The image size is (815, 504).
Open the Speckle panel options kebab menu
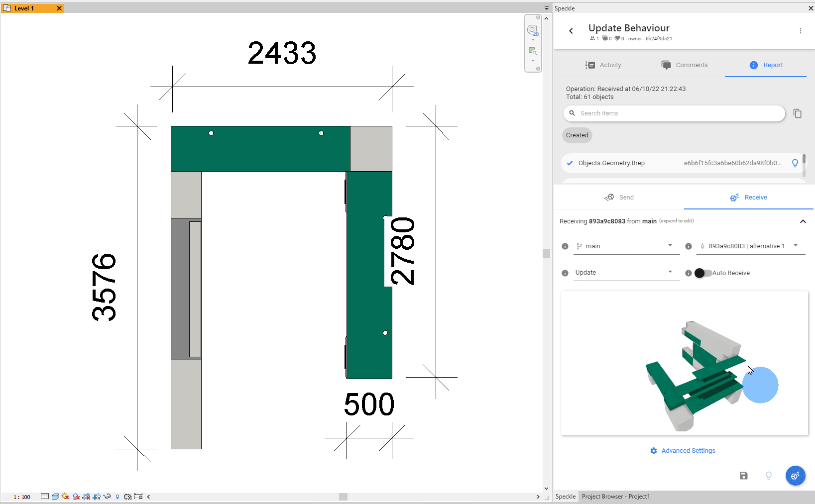(801, 31)
